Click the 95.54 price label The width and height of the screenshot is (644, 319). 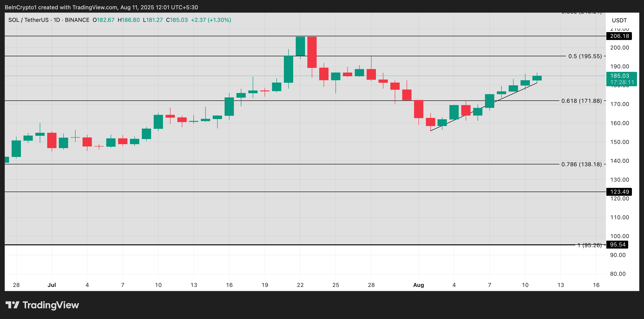(618, 245)
